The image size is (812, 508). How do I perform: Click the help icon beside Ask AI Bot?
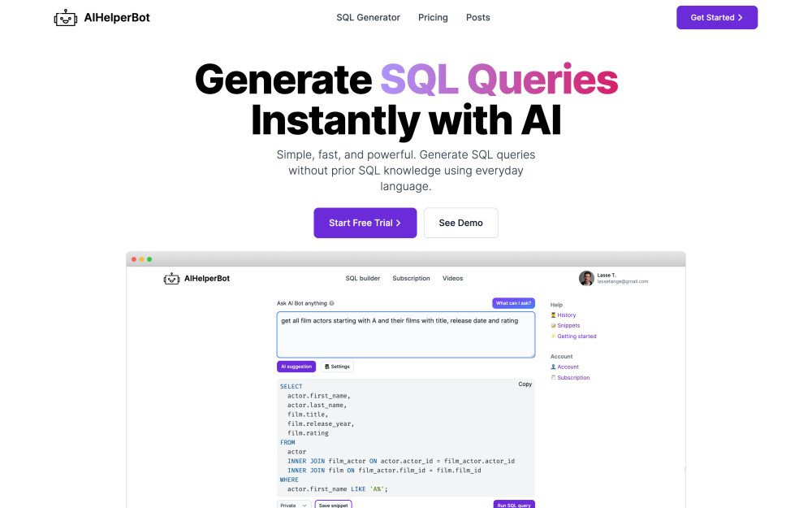point(332,303)
